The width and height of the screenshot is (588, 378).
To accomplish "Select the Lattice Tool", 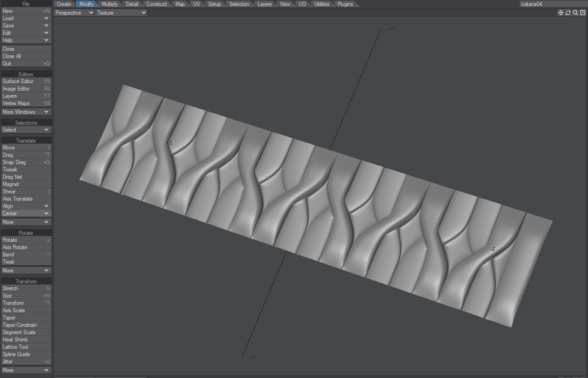I will pyautogui.click(x=26, y=347).
